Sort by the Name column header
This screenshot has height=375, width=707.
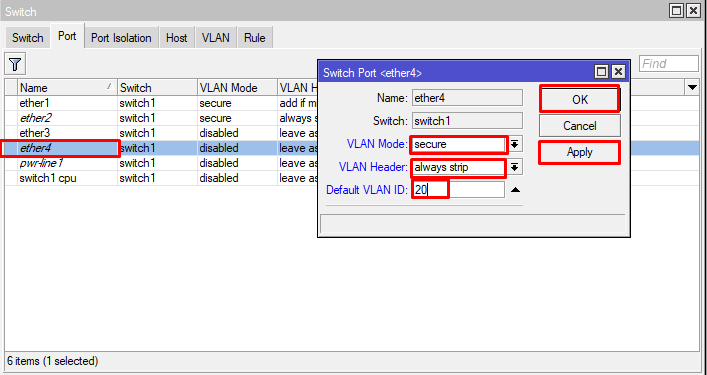point(67,87)
